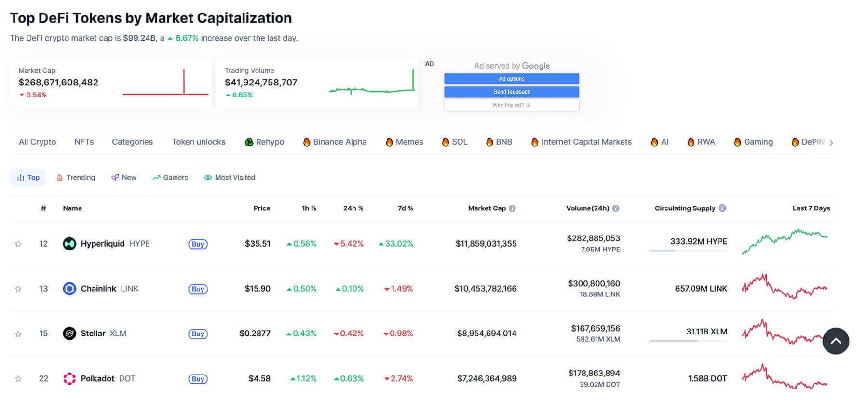Click the Stellar token logo icon
The image size is (868, 403).
click(x=69, y=334)
